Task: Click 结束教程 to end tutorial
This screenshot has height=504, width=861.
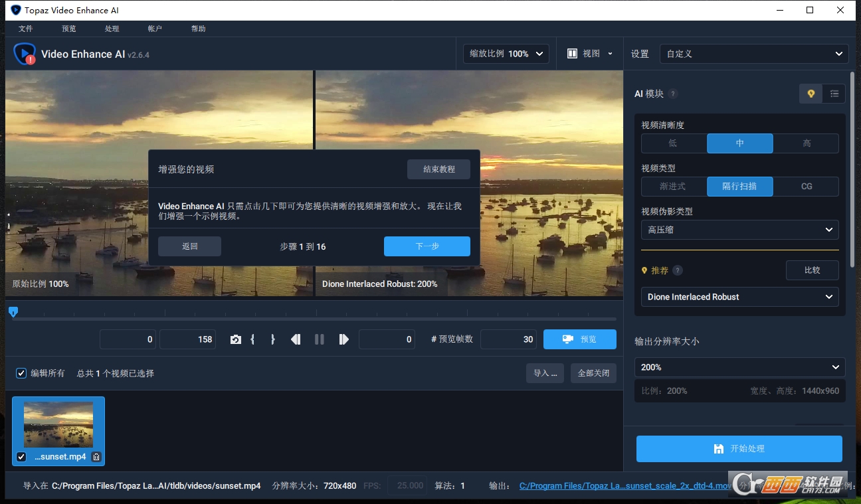Action: [x=439, y=169]
